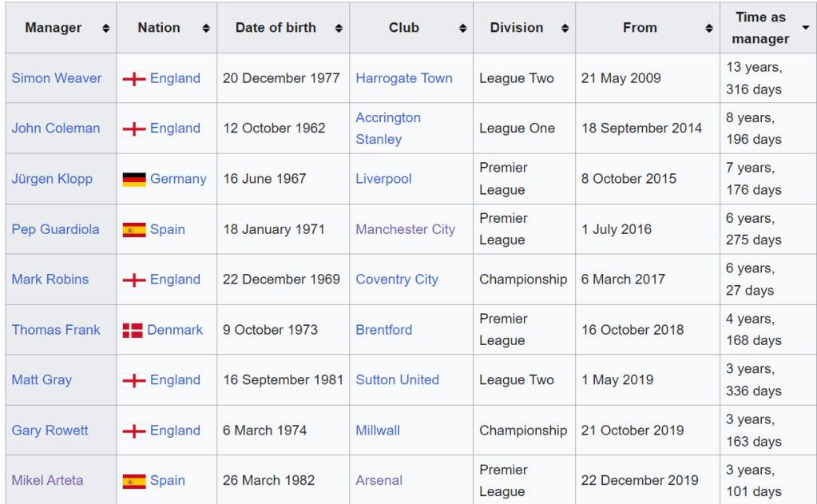Viewport: 817px width, 504px height.
Task: Click the League Two cell for Sutton United
Action: click(x=517, y=380)
